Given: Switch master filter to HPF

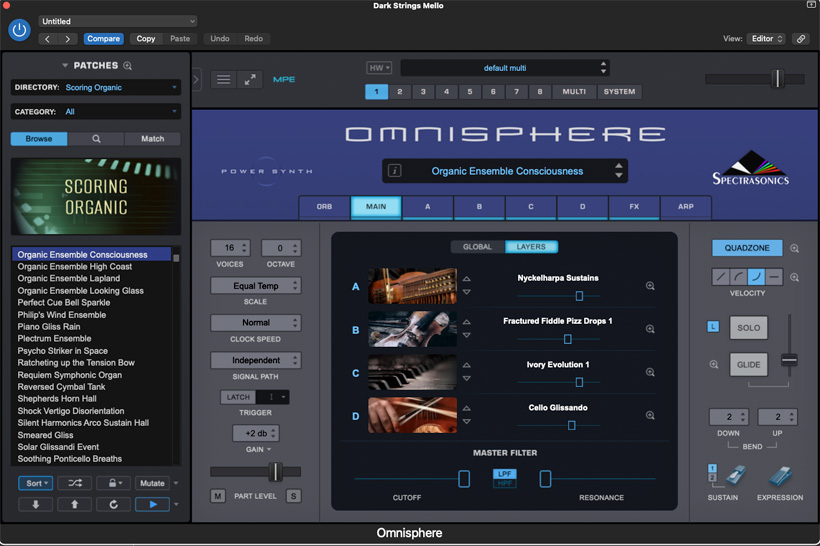Looking at the screenshot, I should 505,483.
